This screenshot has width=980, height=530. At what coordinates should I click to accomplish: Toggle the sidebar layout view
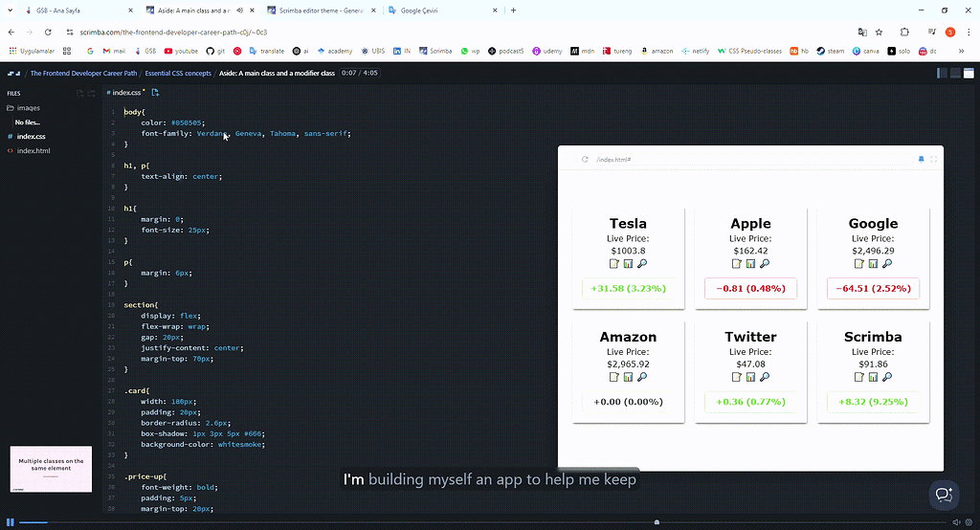pos(944,73)
